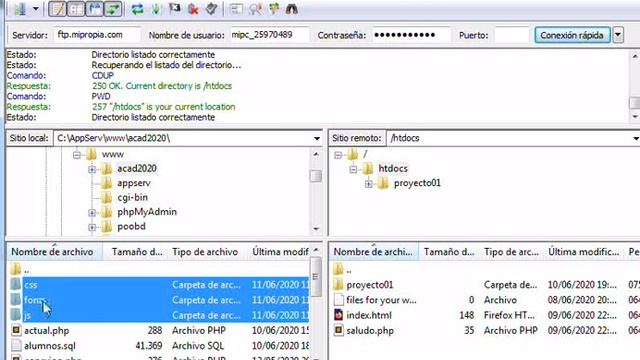Collapse the www local folder

(77, 155)
